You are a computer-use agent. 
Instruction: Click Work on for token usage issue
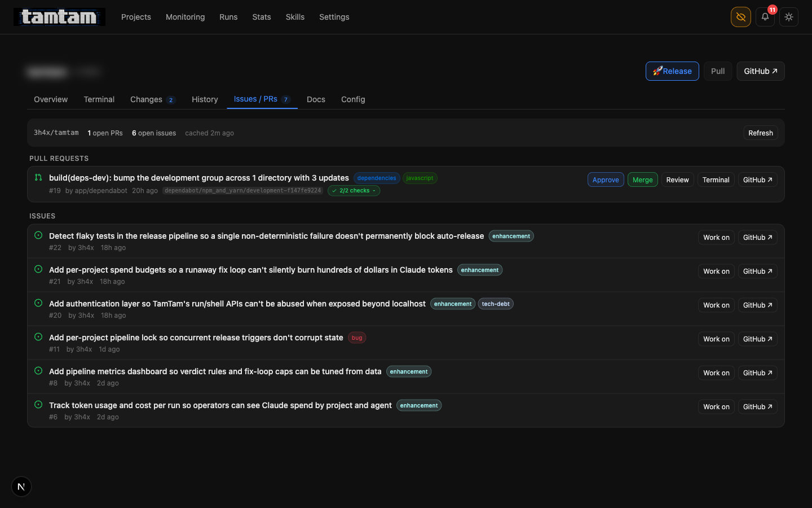[x=716, y=406]
